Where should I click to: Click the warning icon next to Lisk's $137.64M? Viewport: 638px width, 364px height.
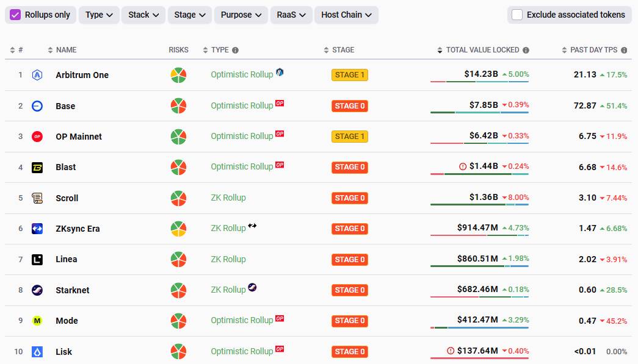coord(451,351)
